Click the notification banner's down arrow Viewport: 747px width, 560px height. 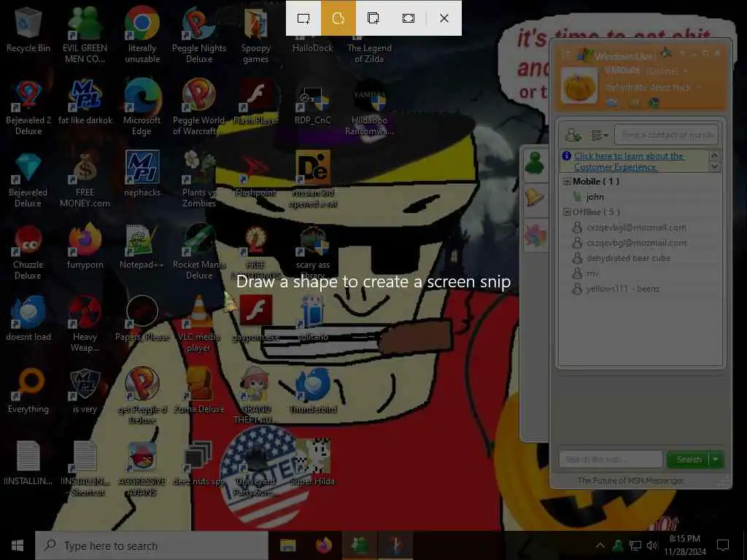click(714, 166)
